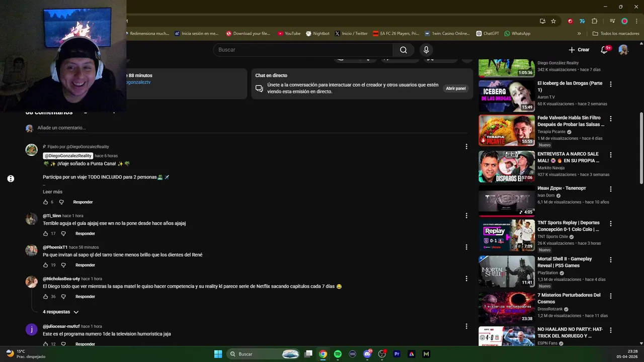Open Chrome media control icon
644x362 pixels.
click(612, 21)
